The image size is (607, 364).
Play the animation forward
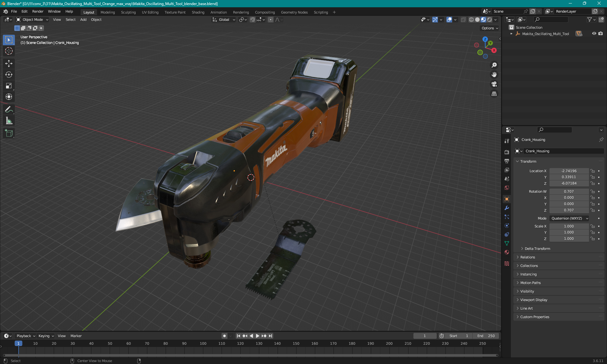pyautogui.click(x=257, y=336)
